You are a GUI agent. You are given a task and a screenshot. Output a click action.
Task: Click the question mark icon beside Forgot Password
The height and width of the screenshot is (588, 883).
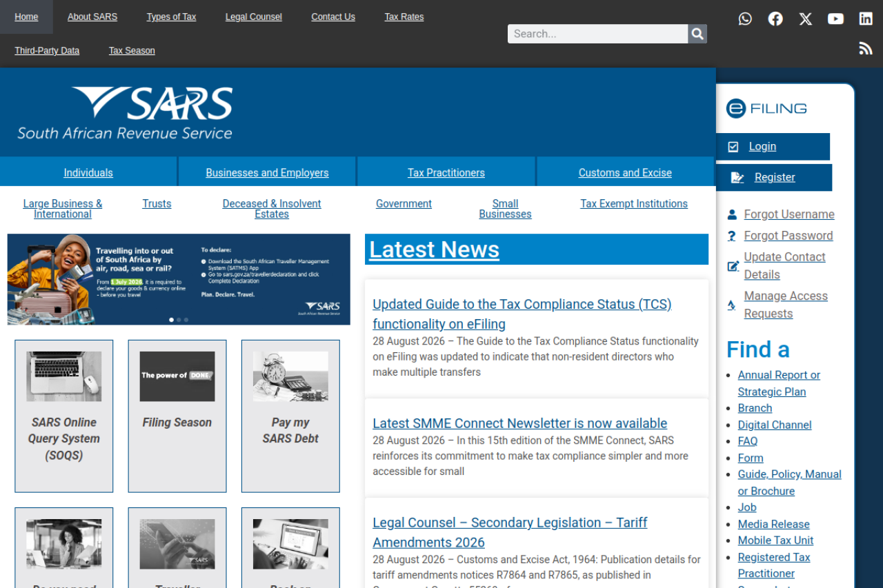[732, 236]
